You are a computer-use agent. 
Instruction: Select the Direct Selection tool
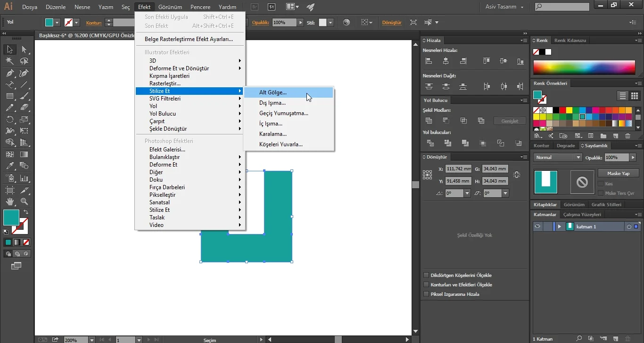click(24, 50)
